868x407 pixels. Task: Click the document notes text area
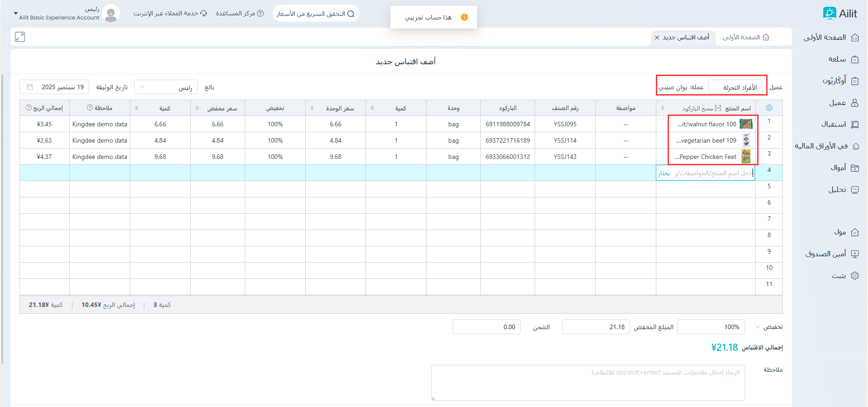pyautogui.click(x=588, y=383)
